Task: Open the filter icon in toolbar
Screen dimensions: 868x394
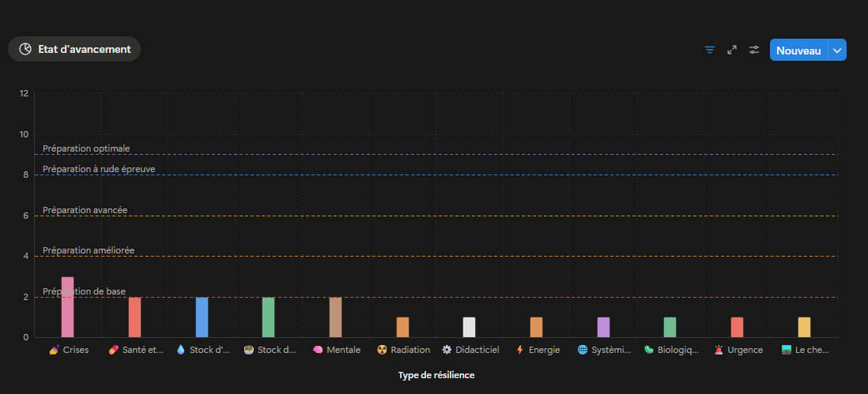Action: pyautogui.click(x=710, y=50)
